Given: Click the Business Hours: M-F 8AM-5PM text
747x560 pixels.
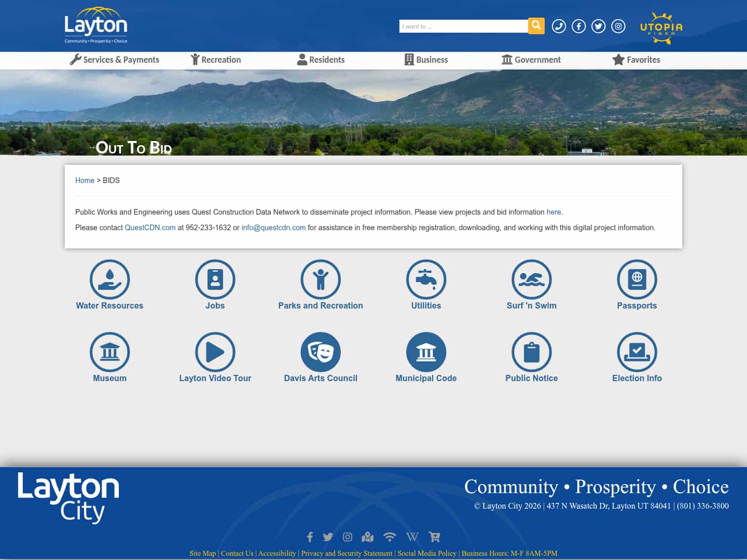Looking at the screenshot, I should click(509, 553).
